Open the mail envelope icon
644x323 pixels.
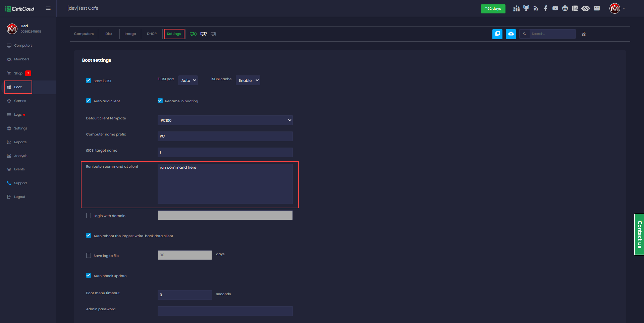(597, 8)
